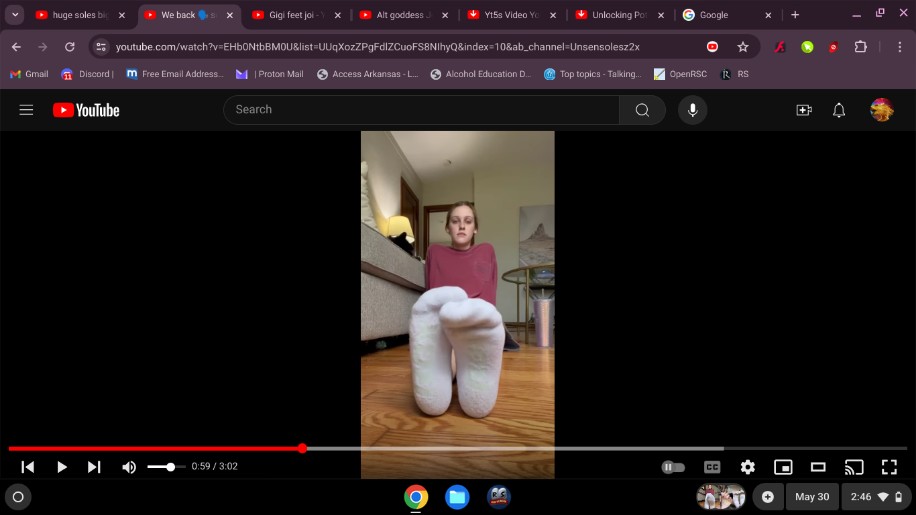Enter full screen mode
The height and width of the screenshot is (515, 916).
coord(888,467)
